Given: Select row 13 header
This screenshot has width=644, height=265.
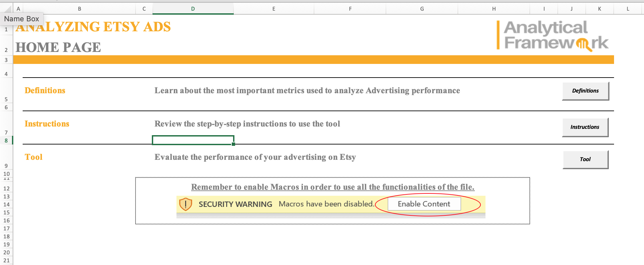Looking at the screenshot, I should point(6,196).
